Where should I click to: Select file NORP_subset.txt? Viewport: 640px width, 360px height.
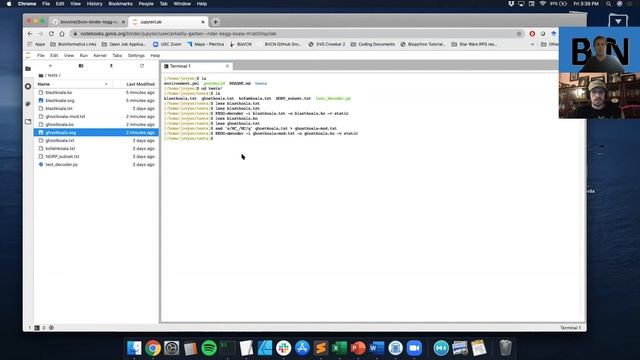click(x=96, y=156)
